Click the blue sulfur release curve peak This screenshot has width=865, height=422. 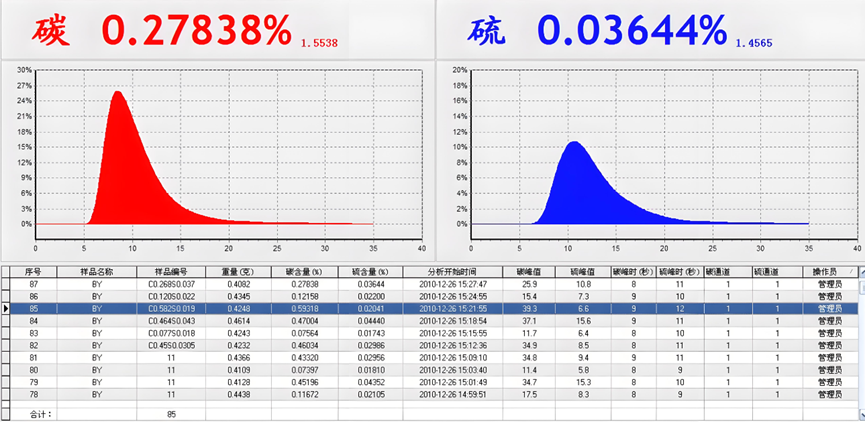(x=573, y=143)
